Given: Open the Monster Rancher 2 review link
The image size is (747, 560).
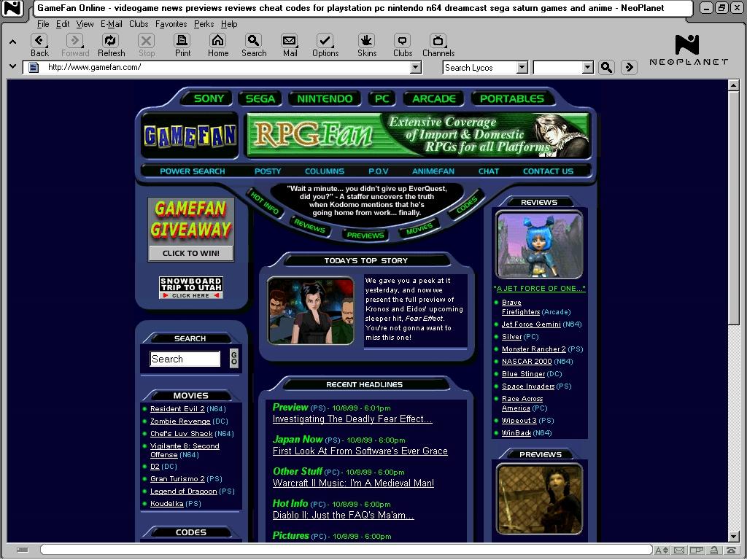Looking at the screenshot, I should pos(533,349).
